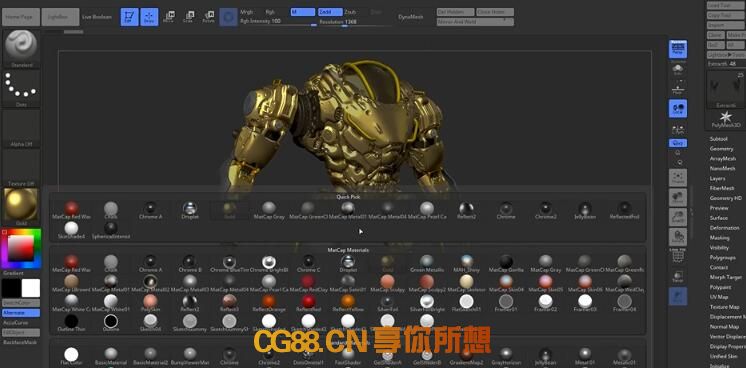Image resolution: width=746 pixels, height=368 pixels.
Task: Click the current Gold material thumbnail
Action: coord(21,207)
